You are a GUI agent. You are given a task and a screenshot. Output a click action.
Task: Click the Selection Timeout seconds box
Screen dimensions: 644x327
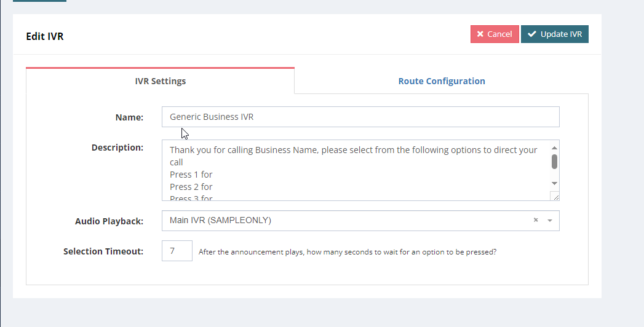[x=177, y=251]
